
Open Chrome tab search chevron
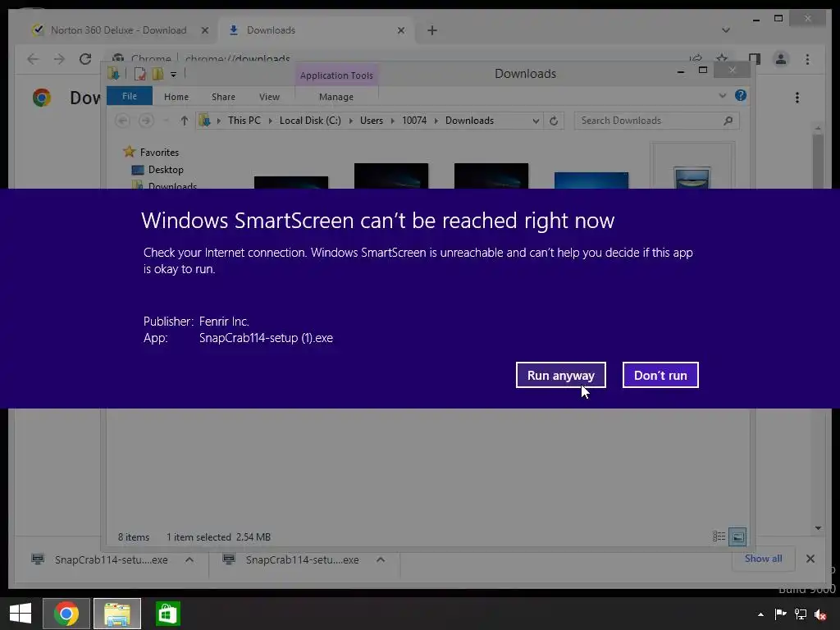click(726, 30)
